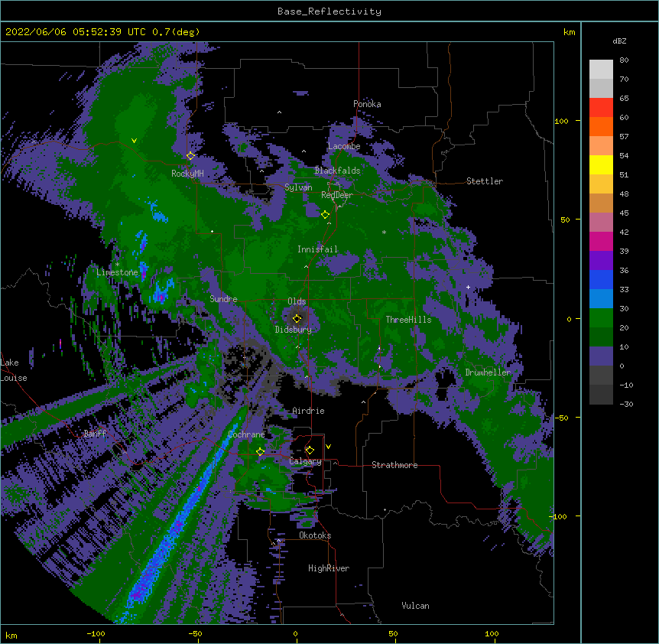659x644 pixels.
Task: Select the Banff label on the map
Action: (x=95, y=434)
